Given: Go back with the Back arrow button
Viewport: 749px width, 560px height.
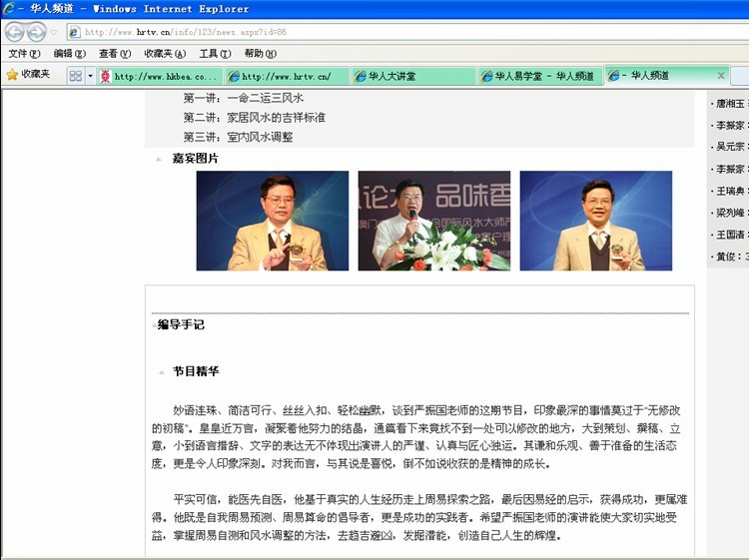Looking at the screenshot, I should 14,32.
